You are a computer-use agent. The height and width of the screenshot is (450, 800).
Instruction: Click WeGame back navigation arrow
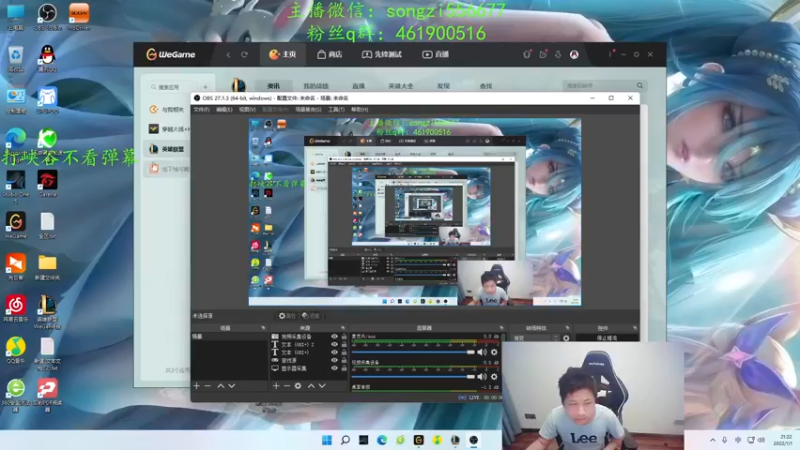[228, 55]
